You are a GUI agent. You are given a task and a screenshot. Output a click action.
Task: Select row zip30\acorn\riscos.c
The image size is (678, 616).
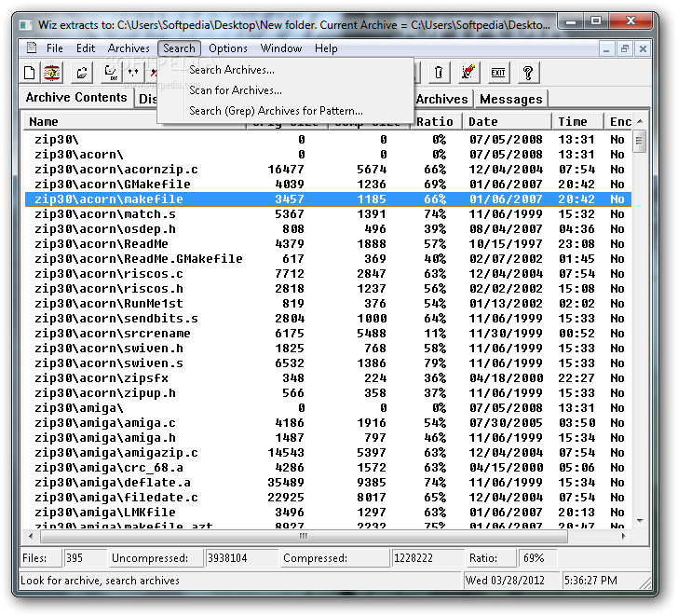(328, 274)
